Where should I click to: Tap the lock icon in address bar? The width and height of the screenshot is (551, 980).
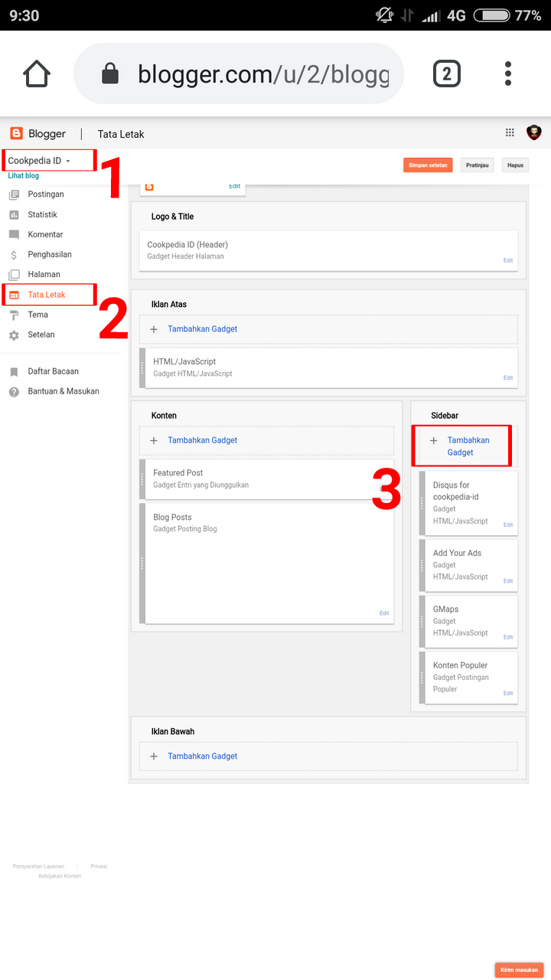110,74
